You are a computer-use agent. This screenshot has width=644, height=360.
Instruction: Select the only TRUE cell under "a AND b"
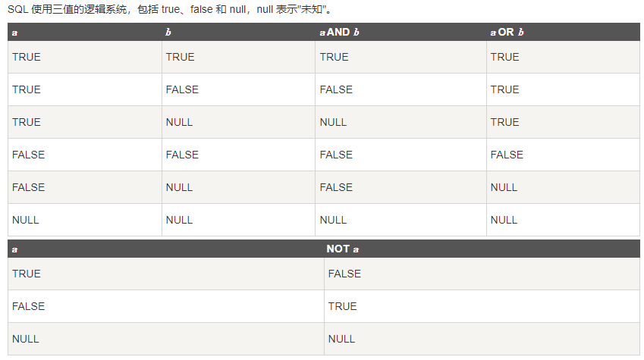tap(335, 57)
